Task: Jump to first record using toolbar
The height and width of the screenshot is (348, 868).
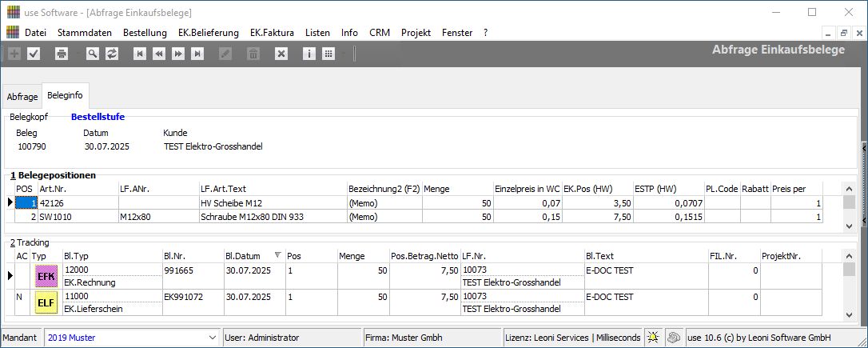Action: [x=140, y=54]
